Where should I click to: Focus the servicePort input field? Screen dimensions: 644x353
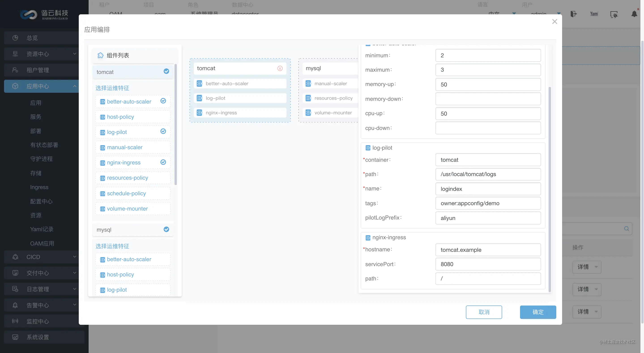488,264
